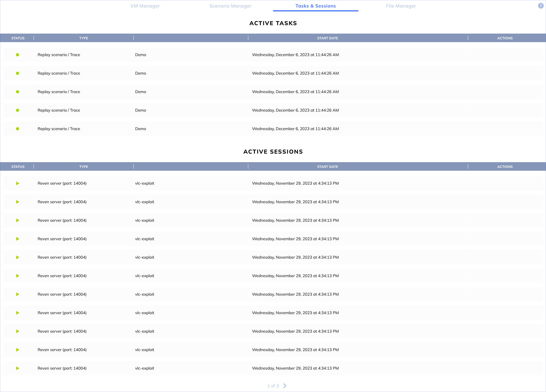Open the help question mark icon
This screenshot has width=546, height=392.
541,6
